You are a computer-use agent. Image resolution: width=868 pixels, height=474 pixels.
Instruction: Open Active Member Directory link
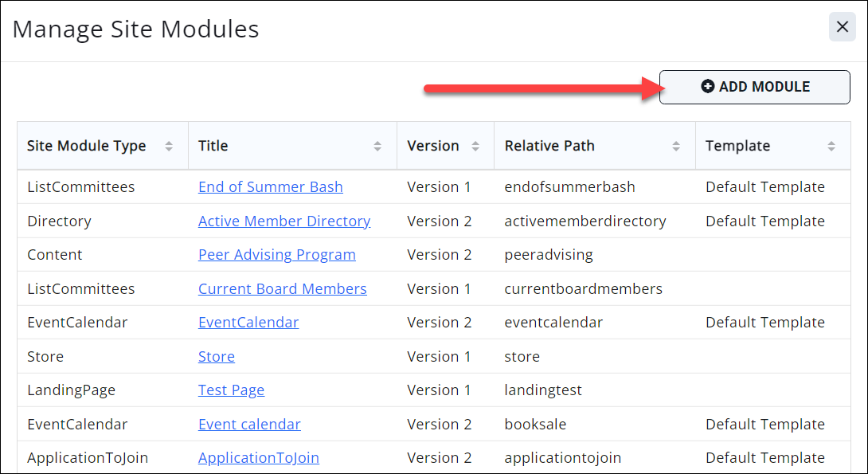283,221
